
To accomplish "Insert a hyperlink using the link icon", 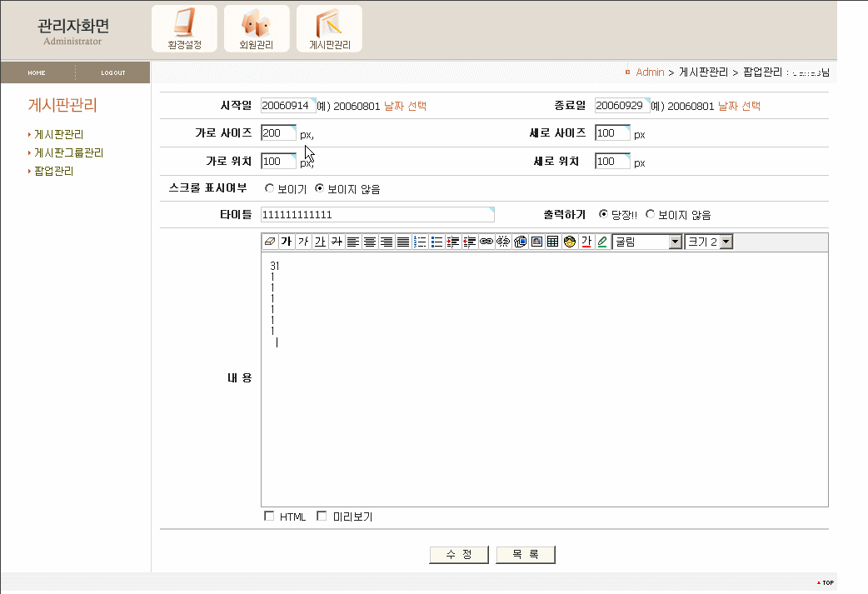I will (486, 242).
